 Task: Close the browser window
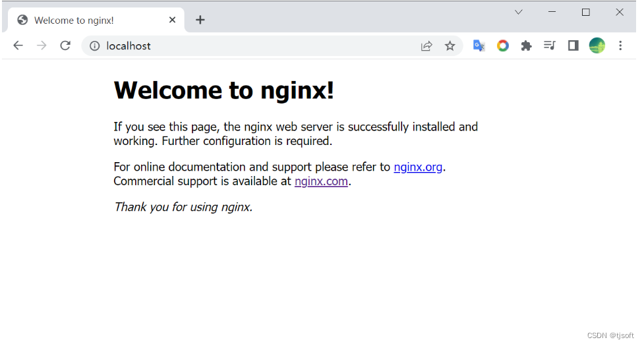(620, 13)
